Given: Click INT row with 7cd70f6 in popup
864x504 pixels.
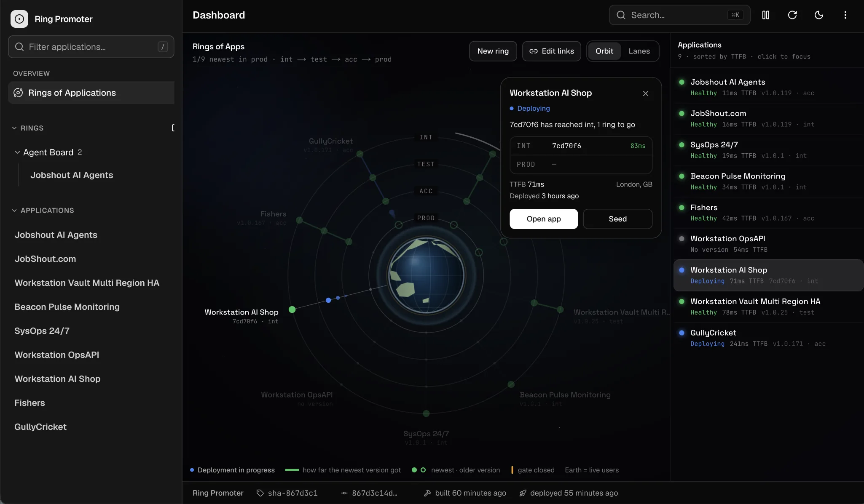Looking at the screenshot, I should click(x=581, y=146).
